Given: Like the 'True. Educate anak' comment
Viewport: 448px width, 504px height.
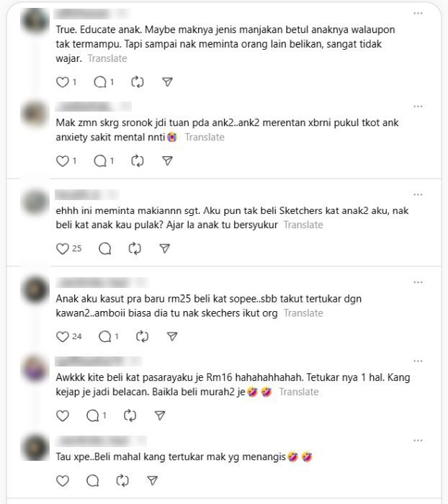Looking at the screenshot, I should point(63,82).
